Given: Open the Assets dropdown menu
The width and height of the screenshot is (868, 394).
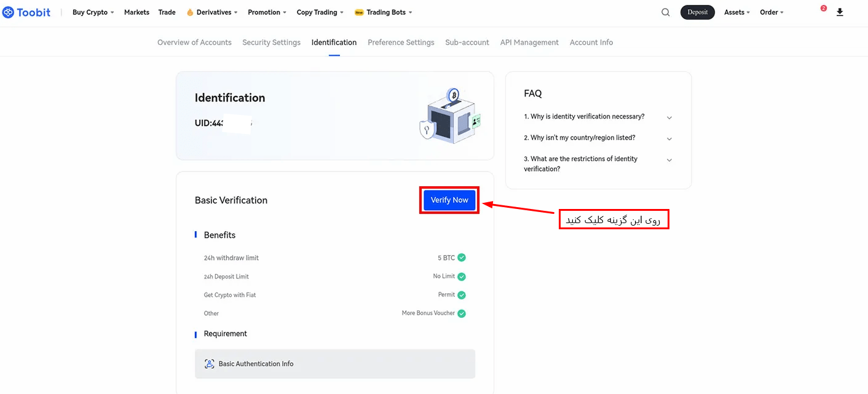Looking at the screenshot, I should pyautogui.click(x=737, y=12).
